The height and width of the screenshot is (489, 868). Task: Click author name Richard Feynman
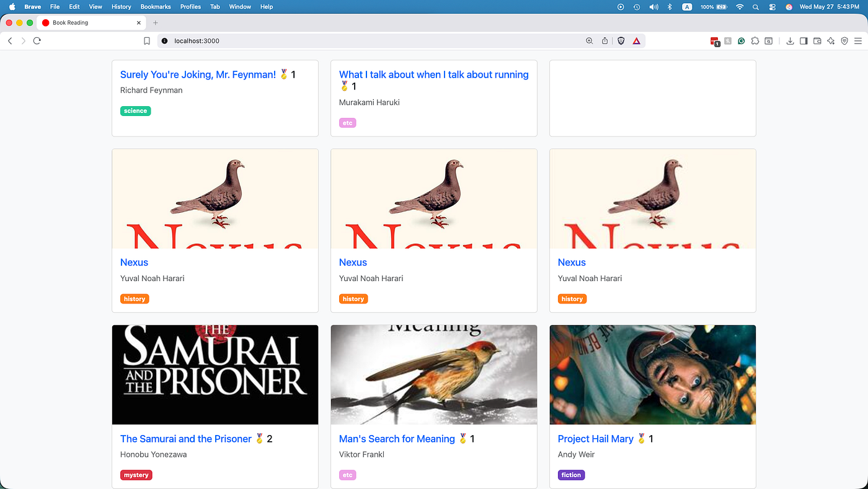[x=151, y=91]
